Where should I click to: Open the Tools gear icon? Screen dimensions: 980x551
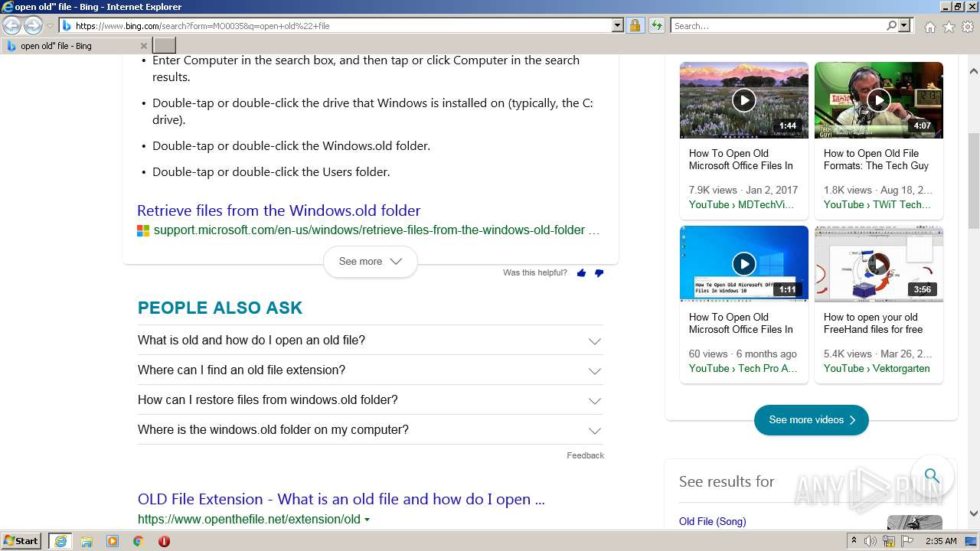(968, 27)
